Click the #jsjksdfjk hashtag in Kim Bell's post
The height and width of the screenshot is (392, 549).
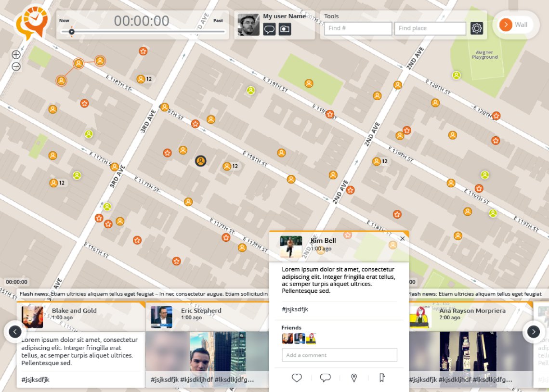(x=295, y=309)
